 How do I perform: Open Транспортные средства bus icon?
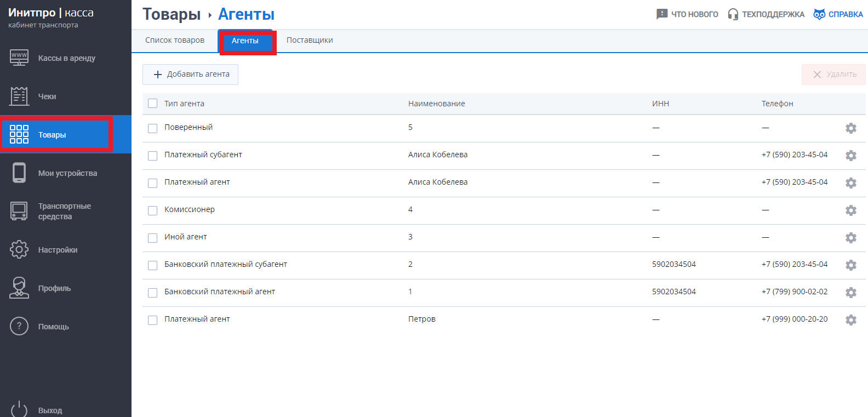pyautogui.click(x=19, y=211)
